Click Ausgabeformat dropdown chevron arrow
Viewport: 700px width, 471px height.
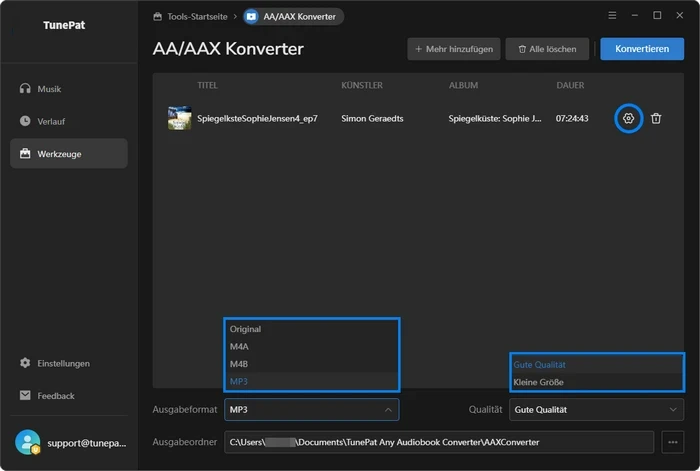click(388, 409)
